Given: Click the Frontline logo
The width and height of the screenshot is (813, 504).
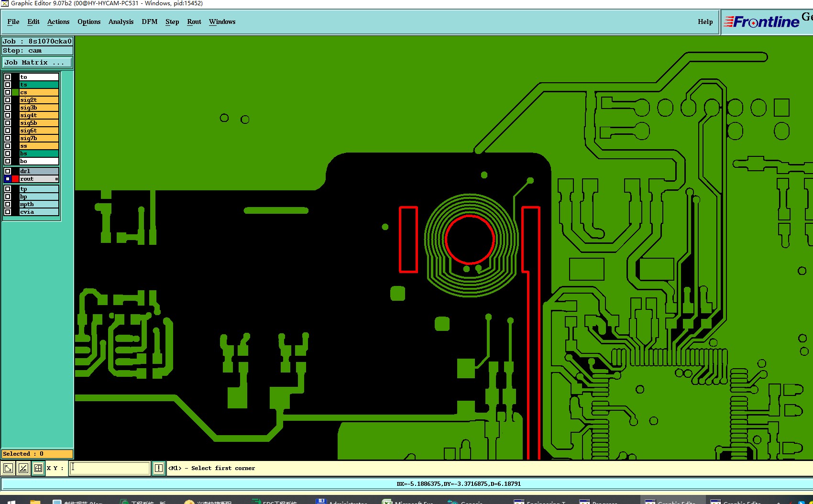Looking at the screenshot, I should 761,22.
